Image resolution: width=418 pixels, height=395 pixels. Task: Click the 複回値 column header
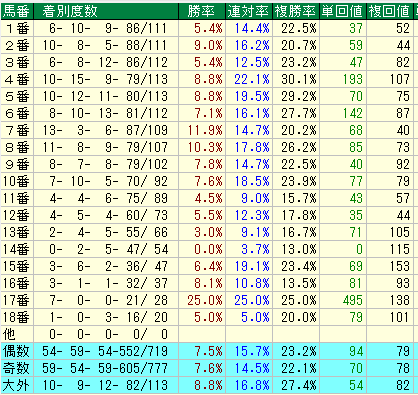(x=390, y=11)
